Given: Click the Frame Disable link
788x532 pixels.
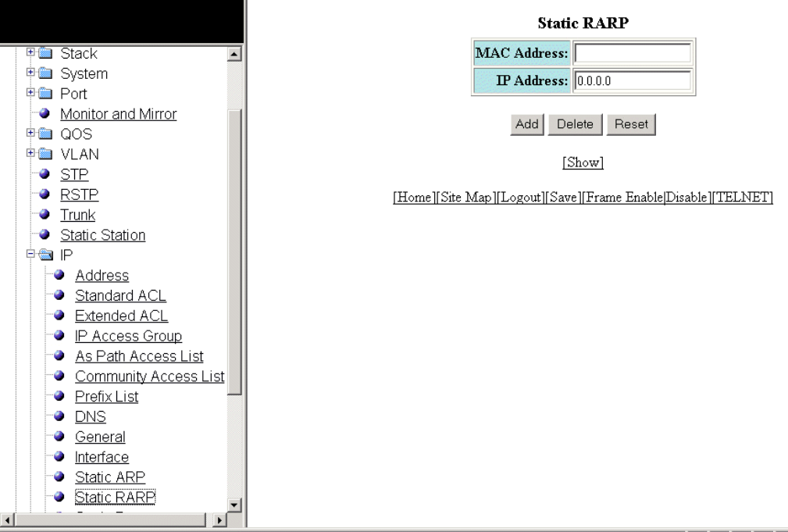Looking at the screenshot, I should [686, 197].
